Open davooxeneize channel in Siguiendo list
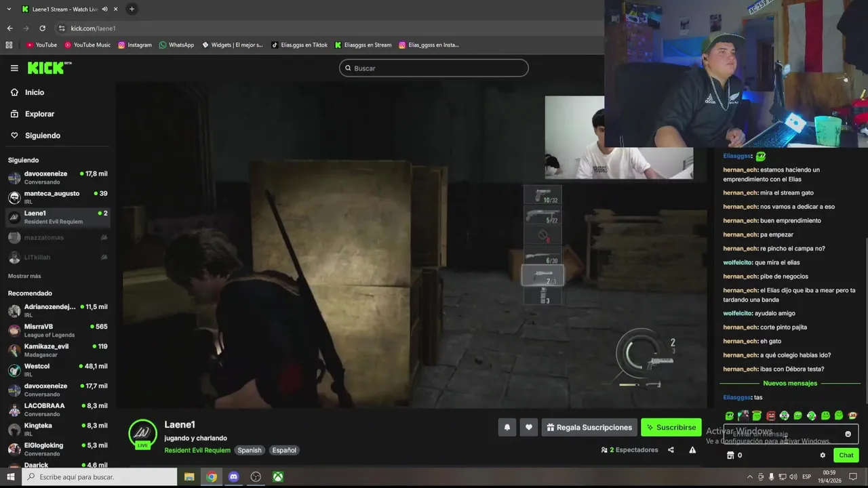The height and width of the screenshot is (488, 868). click(x=58, y=178)
